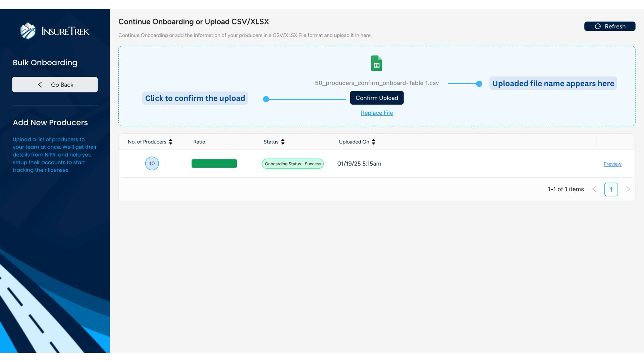The image size is (644, 362).
Task: Click the green CSV spreadsheet file icon
Action: pyautogui.click(x=377, y=63)
